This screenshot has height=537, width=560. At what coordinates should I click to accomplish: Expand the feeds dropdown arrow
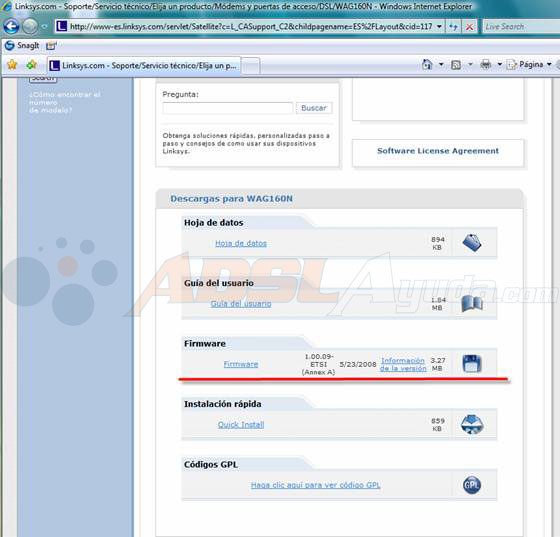coord(470,65)
